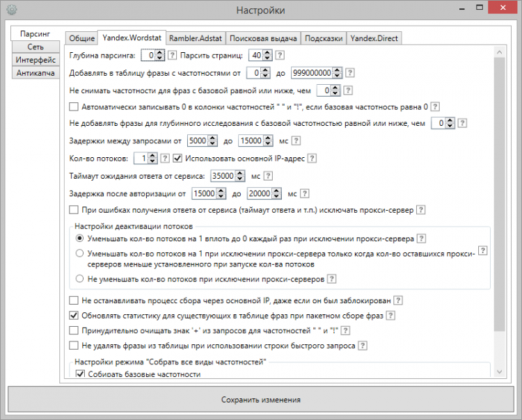Click help icon for Принудительно очищать знак '+'
The image size is (522, 420).
pyautogui.click(x=345, y=330)
